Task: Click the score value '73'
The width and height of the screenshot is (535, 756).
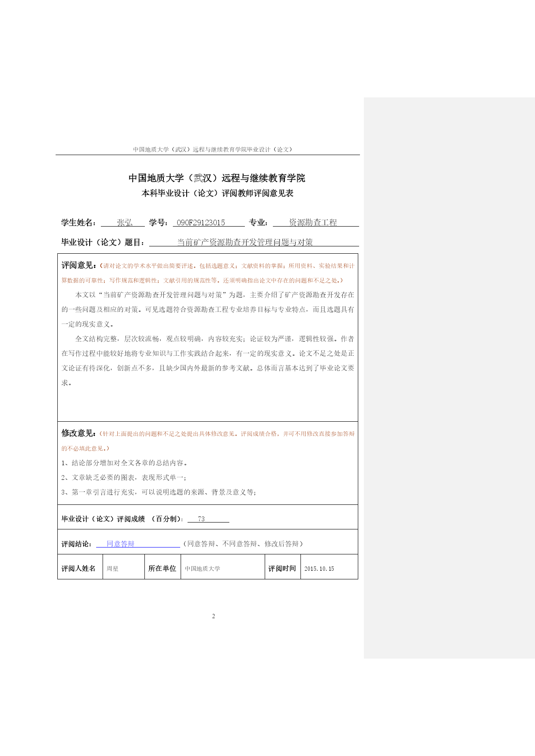Action: tap(201, 519)
